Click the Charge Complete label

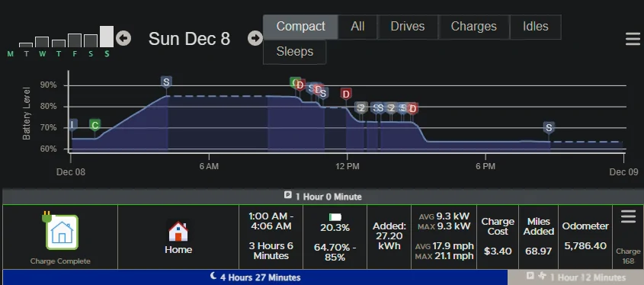tap(60, 261)
